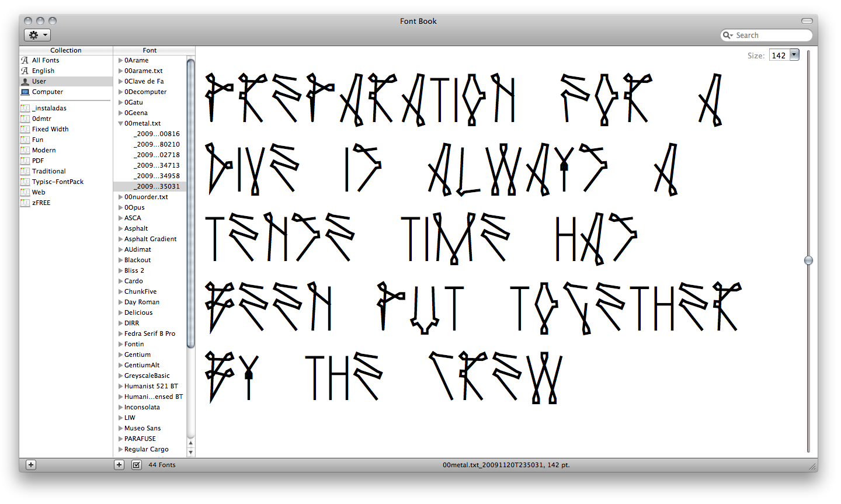841x504 pixels.
Task: Click the Size value field showing 142
Action: (779, 55)
